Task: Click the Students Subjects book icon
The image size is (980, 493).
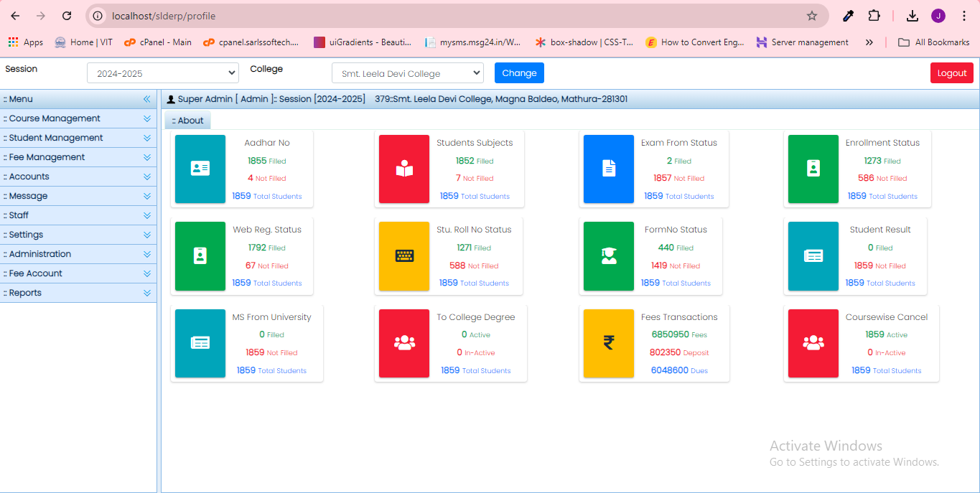Action: (x=403, y=169)
